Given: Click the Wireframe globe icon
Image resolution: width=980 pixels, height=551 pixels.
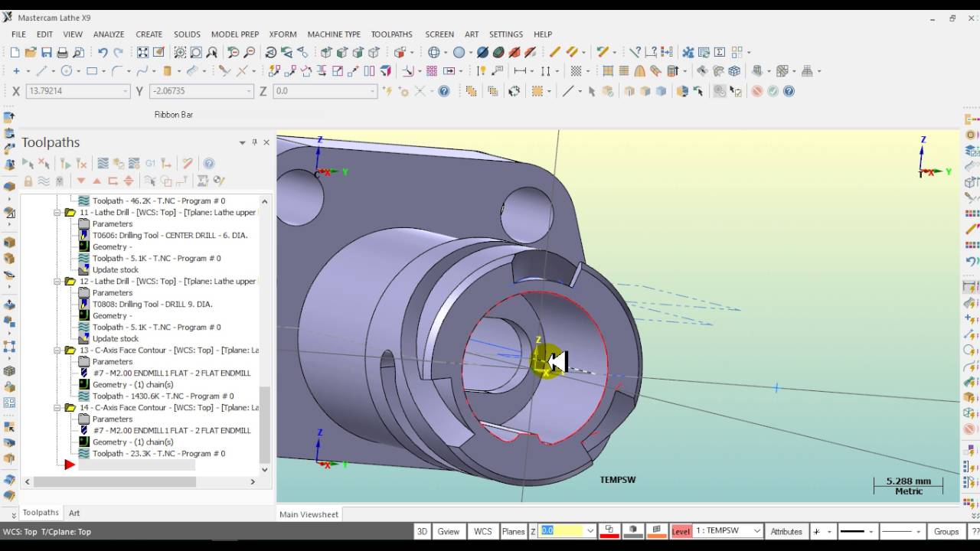Looking at the screenshot, I should (434, 53).
